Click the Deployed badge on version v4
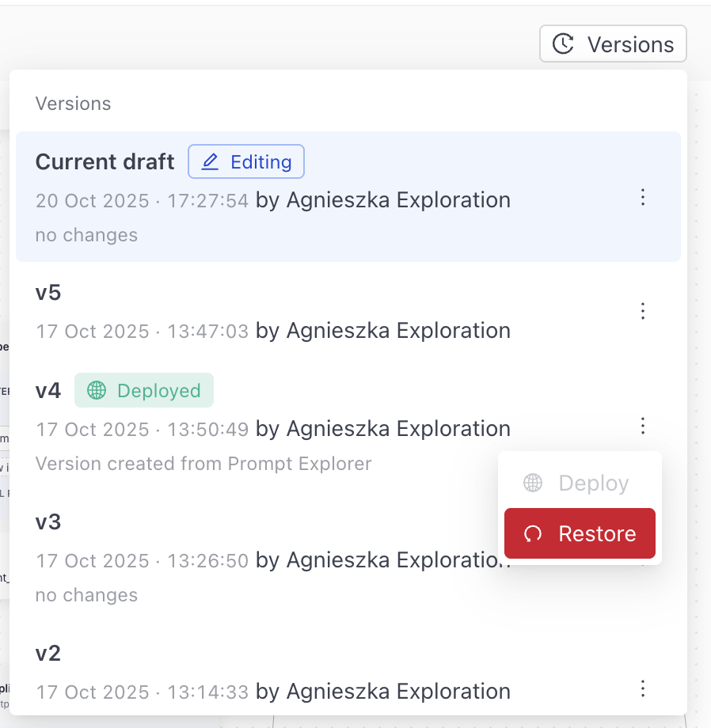The width and height of the screenshot is (711, 728). coord(144,390)
